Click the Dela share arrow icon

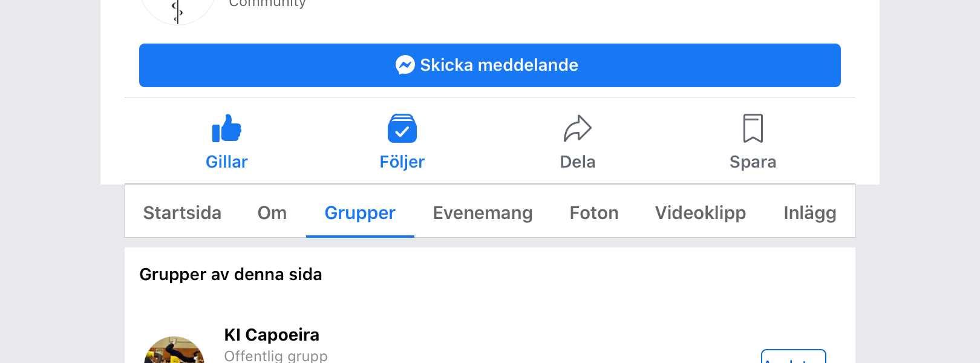pyautogui.click(x=578, y=128)
